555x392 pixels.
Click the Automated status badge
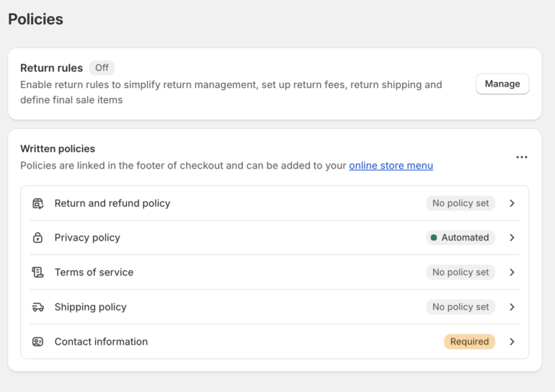coord(460,238)
